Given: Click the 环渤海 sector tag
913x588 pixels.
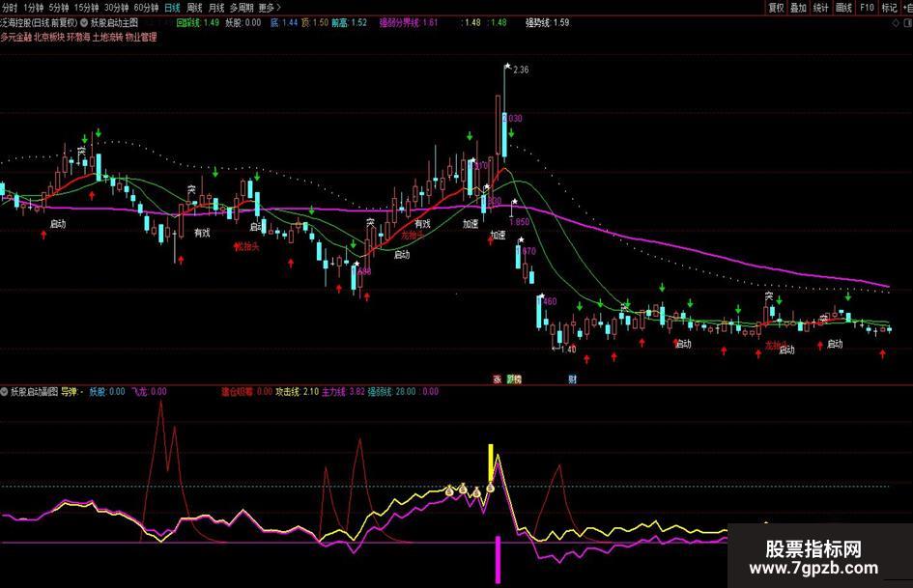Looking at the screenshot, I should [78, 37].
